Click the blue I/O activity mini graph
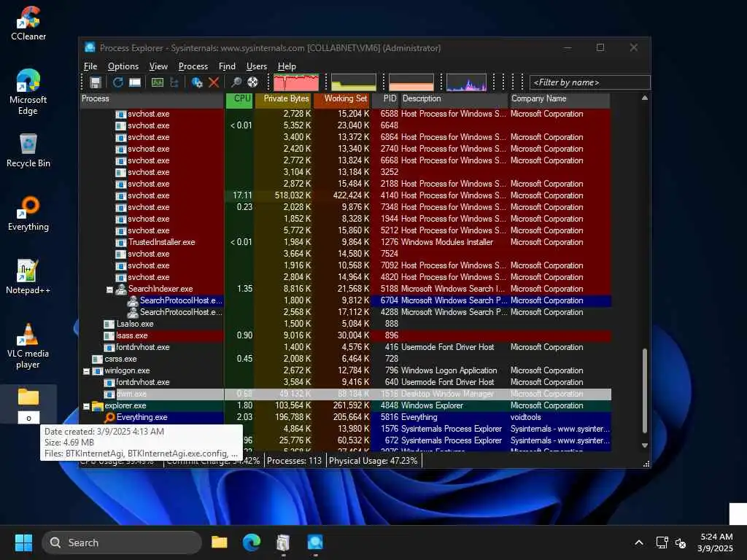The image size is (747, 560). pos(466,82)
